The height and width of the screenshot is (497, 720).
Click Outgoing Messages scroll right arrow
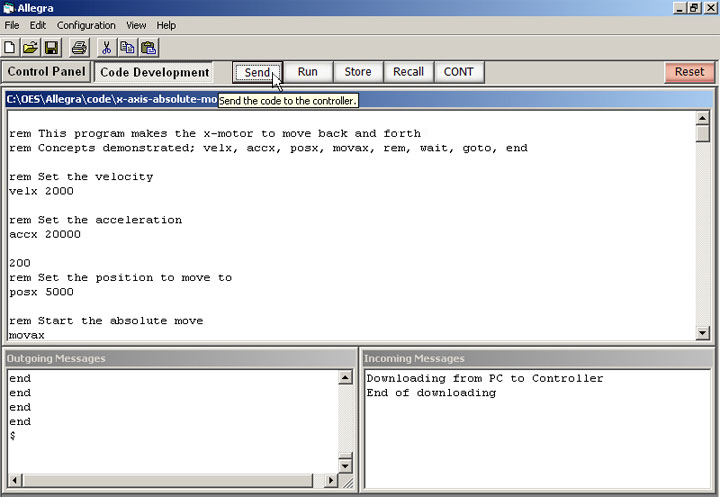click(x=330, y=480)
